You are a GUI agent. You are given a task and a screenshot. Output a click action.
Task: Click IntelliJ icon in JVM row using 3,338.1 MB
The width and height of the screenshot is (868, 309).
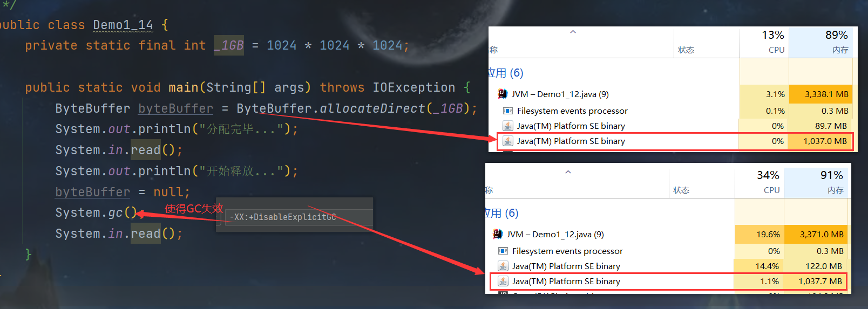(503, 94)
